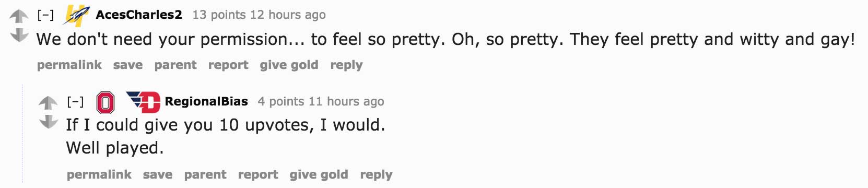
Task: Reply to RegionalBias's comment
Action: 376,175
